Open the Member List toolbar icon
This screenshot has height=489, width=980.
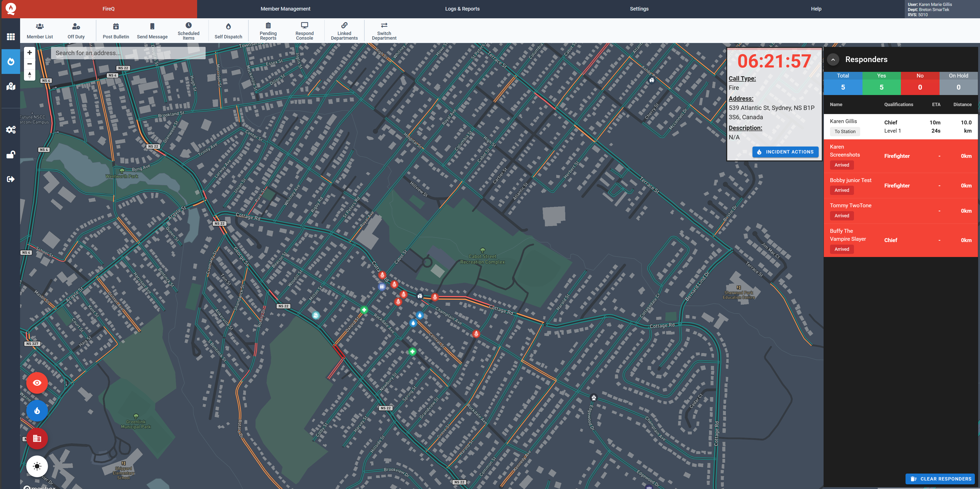[x=40, y=30]
